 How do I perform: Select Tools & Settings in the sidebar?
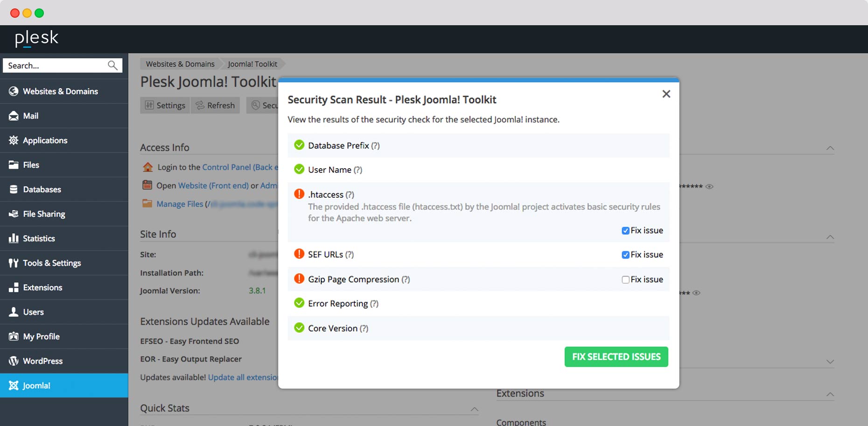(51, 263)
